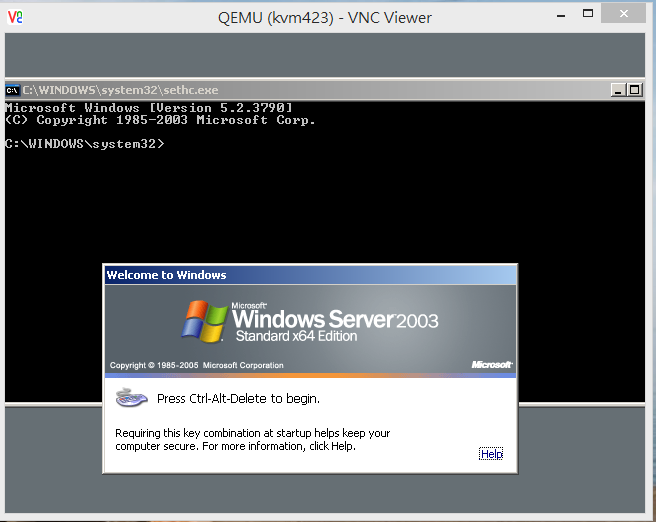Close the VNC Viewer window
656x522 pixels.
[623, 13]
